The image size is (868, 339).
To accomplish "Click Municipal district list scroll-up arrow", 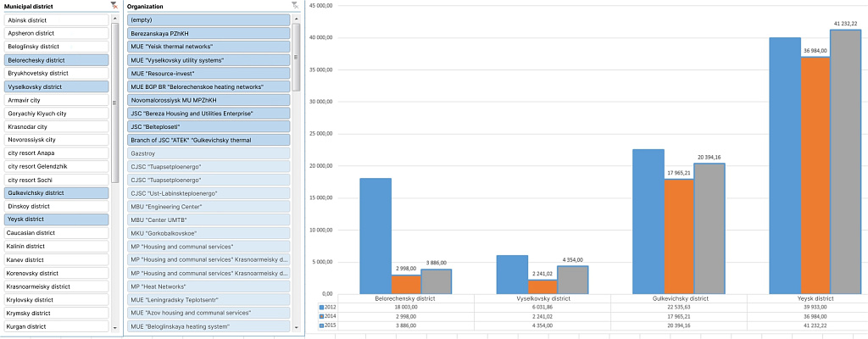I will (x=115, y=18).
